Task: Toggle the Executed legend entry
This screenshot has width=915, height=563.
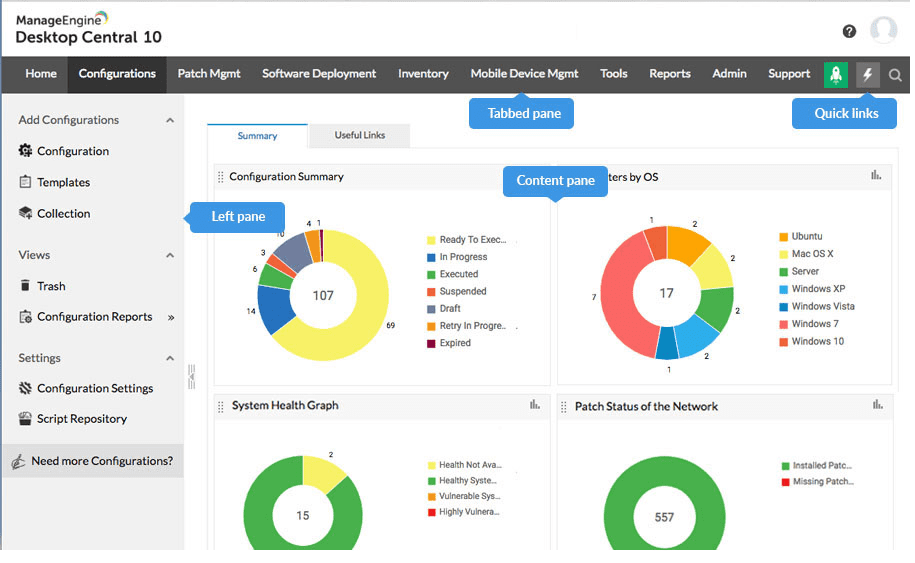Action: [x=458, y=274]
